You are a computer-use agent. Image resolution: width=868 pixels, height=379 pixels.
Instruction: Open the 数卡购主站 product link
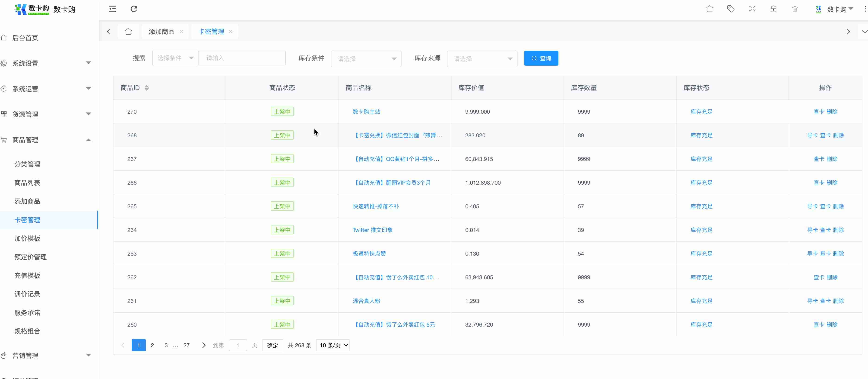point(366,112)
